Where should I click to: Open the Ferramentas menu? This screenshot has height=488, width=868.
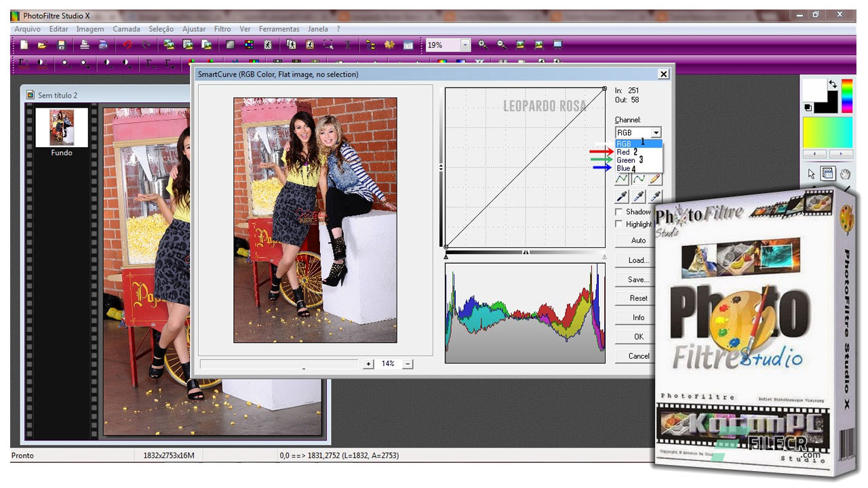pyautogui.click(x=279, y=29)
